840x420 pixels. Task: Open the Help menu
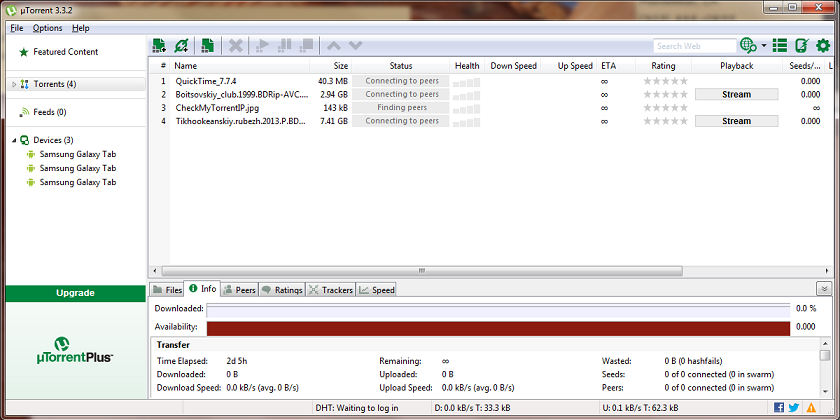[x=81, y=28]
